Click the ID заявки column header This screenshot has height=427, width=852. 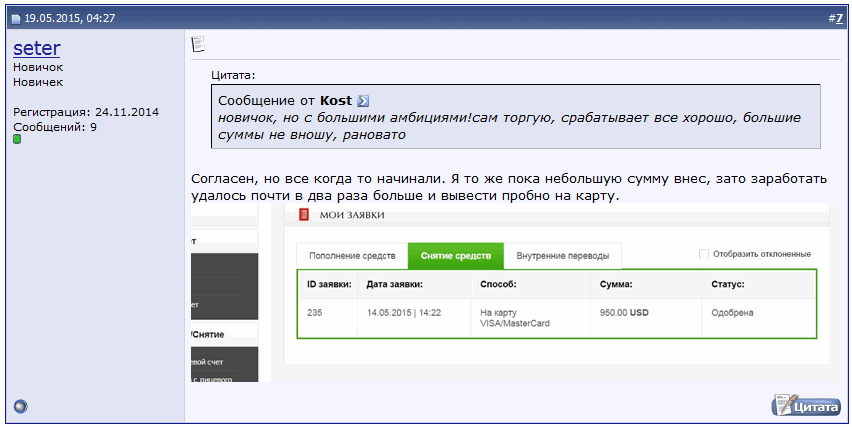(329, 284)
